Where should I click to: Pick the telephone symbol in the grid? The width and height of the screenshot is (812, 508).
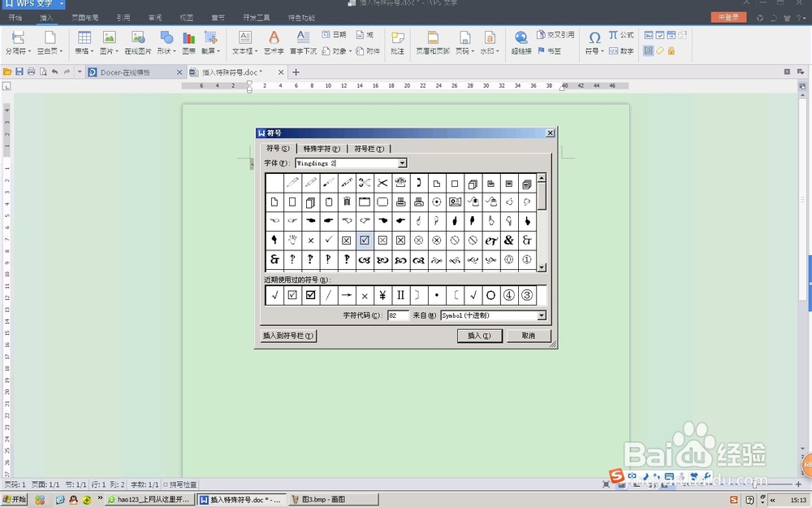point(400,182)
